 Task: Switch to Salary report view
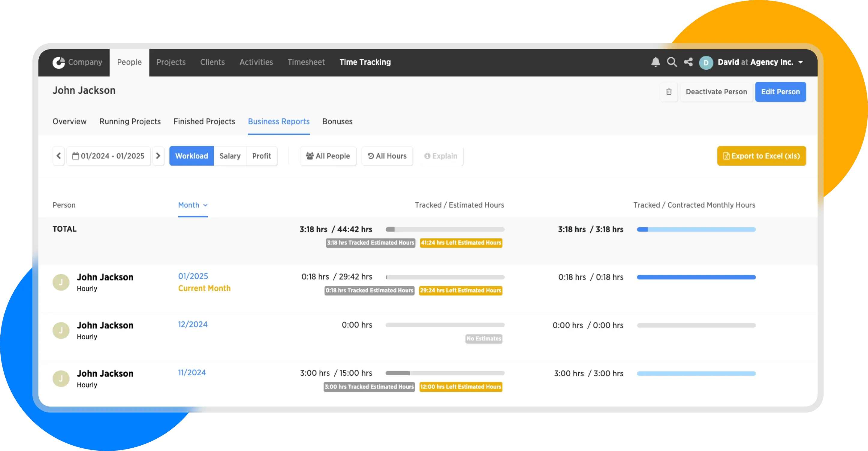click(x=230, y=156)
